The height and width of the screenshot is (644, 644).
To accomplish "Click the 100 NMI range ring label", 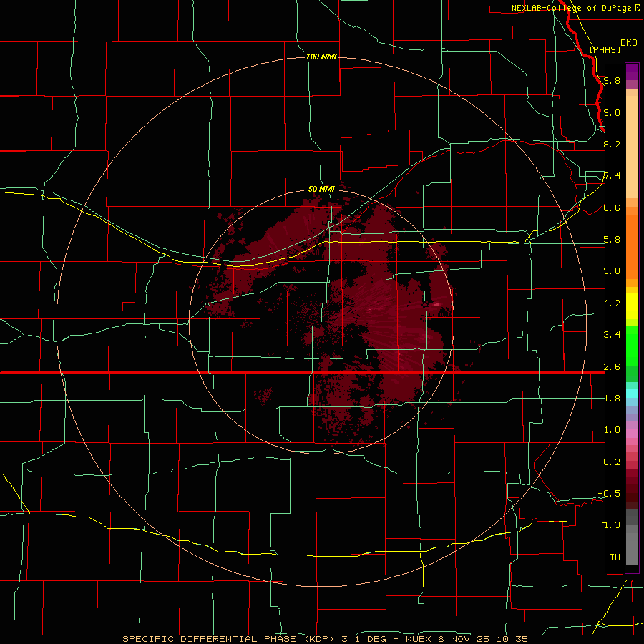I will pyautogui.click(x=321, y=57).
